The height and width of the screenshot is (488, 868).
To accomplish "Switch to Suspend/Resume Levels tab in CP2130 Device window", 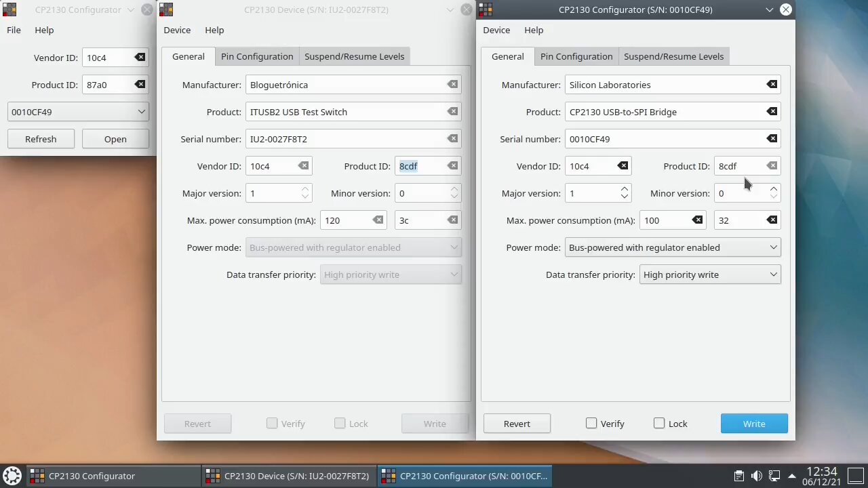I will (354, 56).
